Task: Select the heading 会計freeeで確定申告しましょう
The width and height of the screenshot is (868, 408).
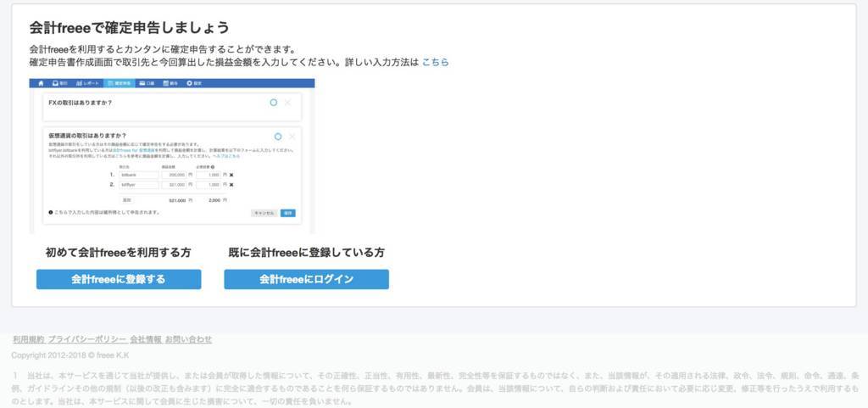Action: tap(129, 27)
